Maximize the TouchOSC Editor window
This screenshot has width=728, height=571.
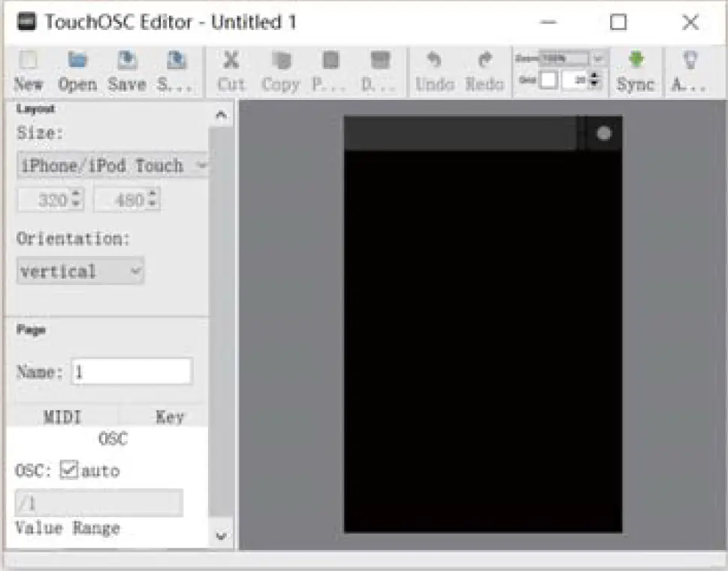pos(618,22)
